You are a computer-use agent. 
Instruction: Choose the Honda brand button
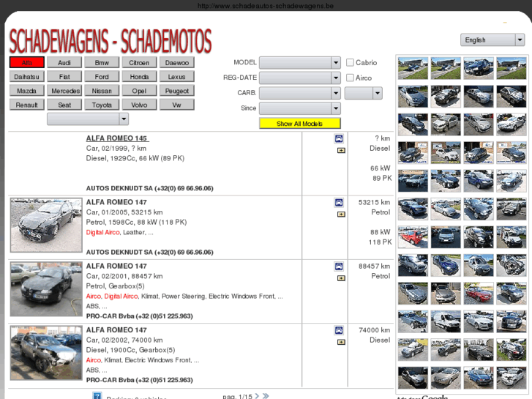139,77
